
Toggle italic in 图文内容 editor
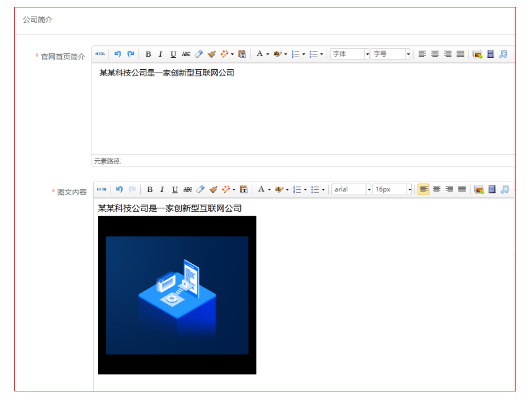click(x=162, y=189)
